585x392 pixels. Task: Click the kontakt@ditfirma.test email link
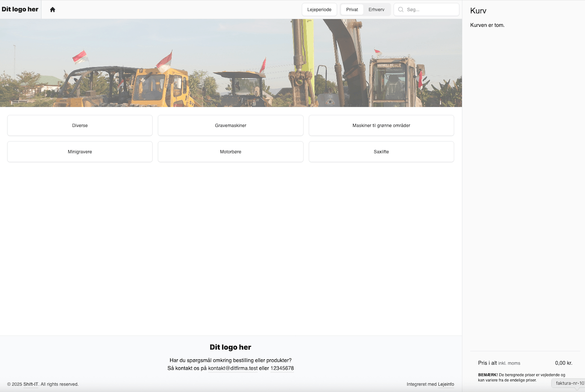click(x=233, y=369)
